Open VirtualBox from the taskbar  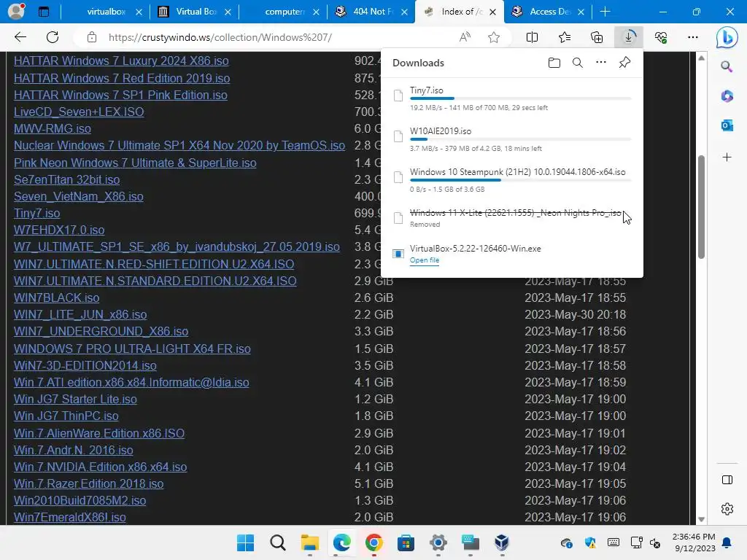point(502,542)
